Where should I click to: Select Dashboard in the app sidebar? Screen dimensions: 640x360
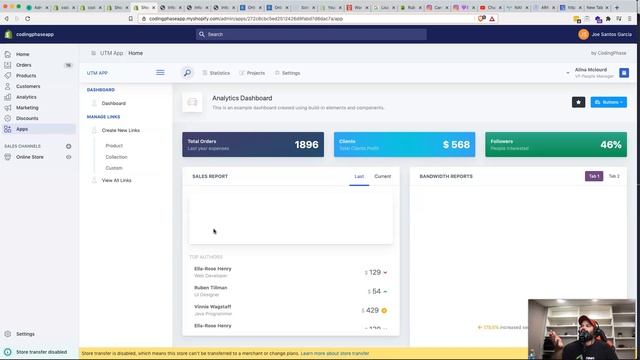tap(113, 103)
